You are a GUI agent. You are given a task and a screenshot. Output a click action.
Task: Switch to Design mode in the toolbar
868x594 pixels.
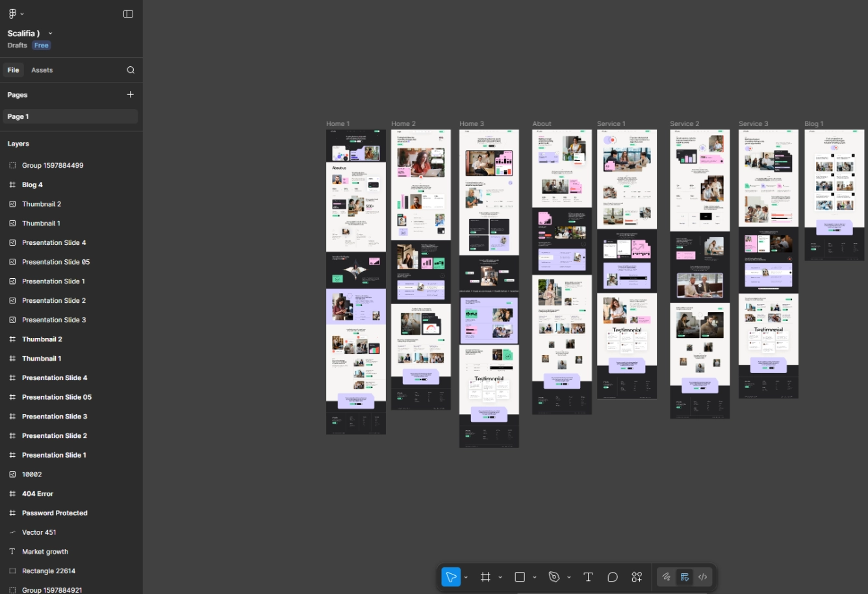point(685,577)
